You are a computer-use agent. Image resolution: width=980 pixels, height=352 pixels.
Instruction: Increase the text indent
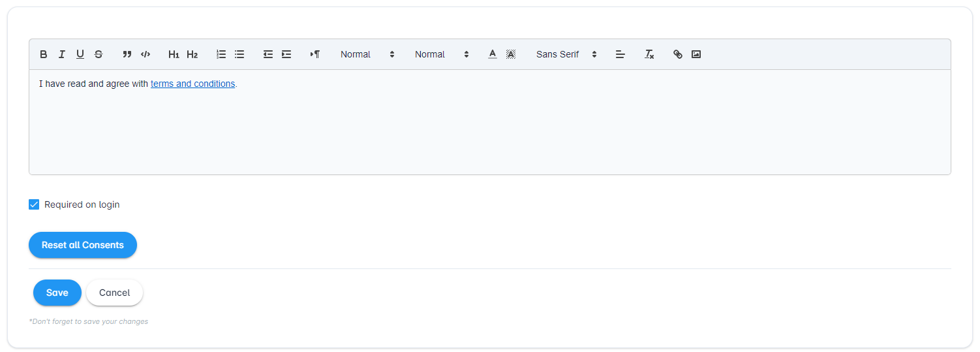286,54
